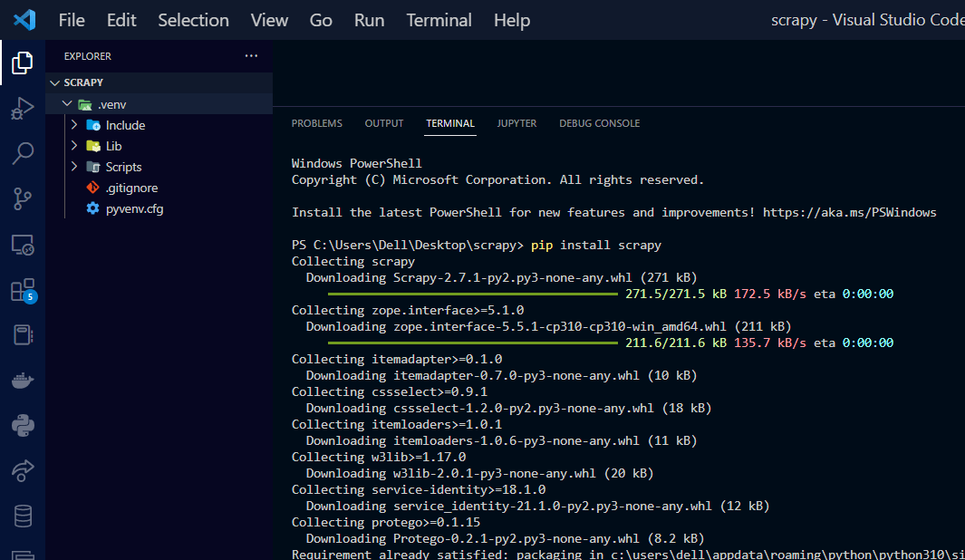This screenshot has height=560, width=965.
Task: Select the Scripts folder label
Action: click(x=123, y=167)
